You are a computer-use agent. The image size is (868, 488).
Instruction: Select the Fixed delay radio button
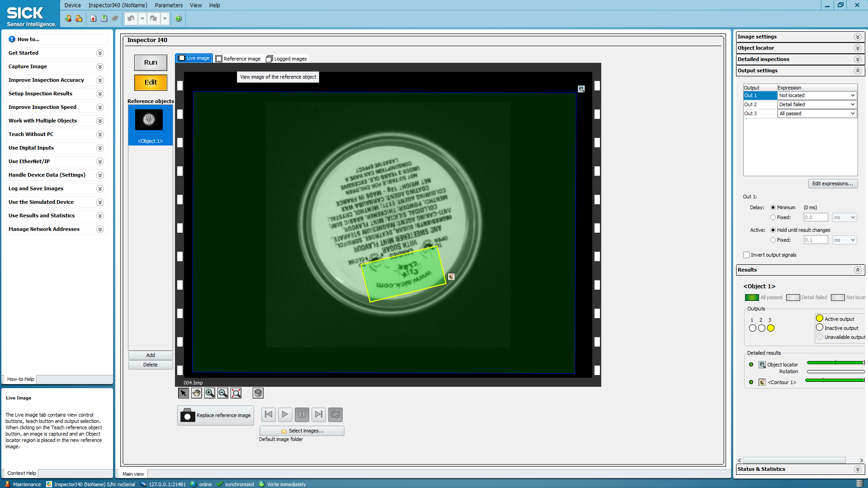[x=773, y=217]
